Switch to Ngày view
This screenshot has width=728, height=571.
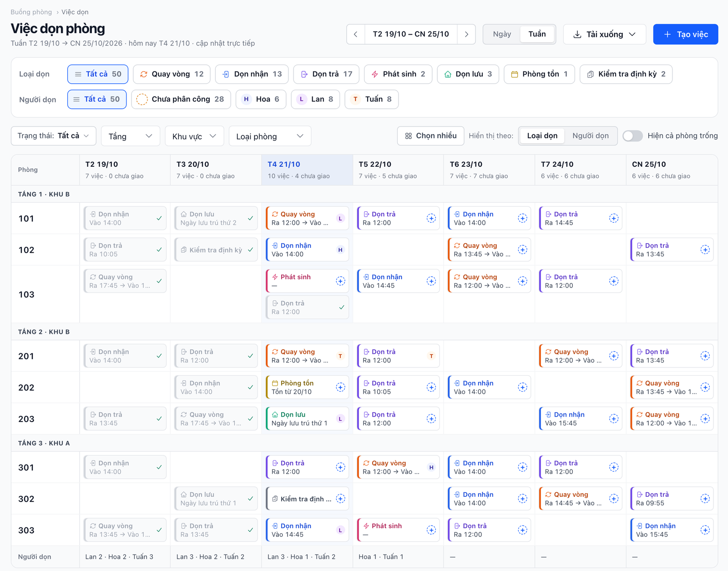click(x=502, y=34)
